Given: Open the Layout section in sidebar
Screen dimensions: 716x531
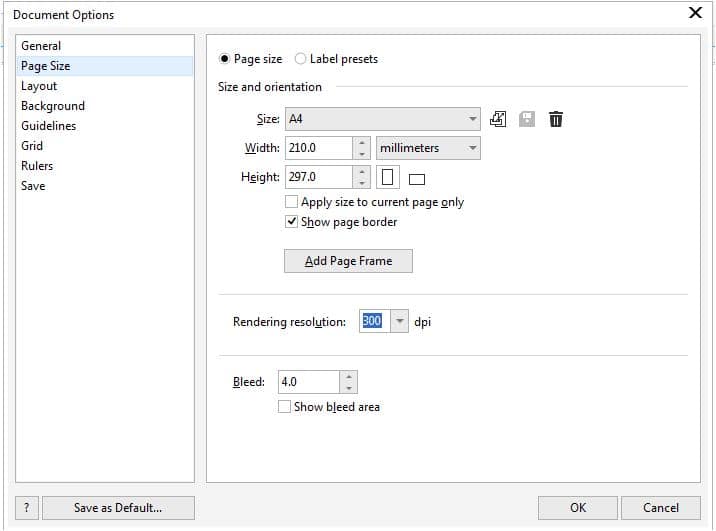Looking at the screenshot, I should pyautogui.click(x=39, y=86).
